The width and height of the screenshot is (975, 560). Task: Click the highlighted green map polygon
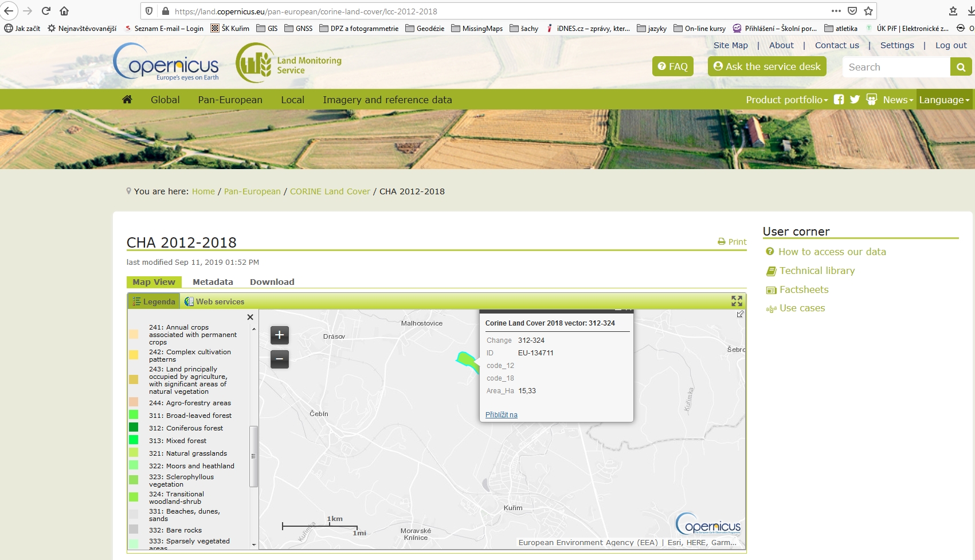pos(468,362)
